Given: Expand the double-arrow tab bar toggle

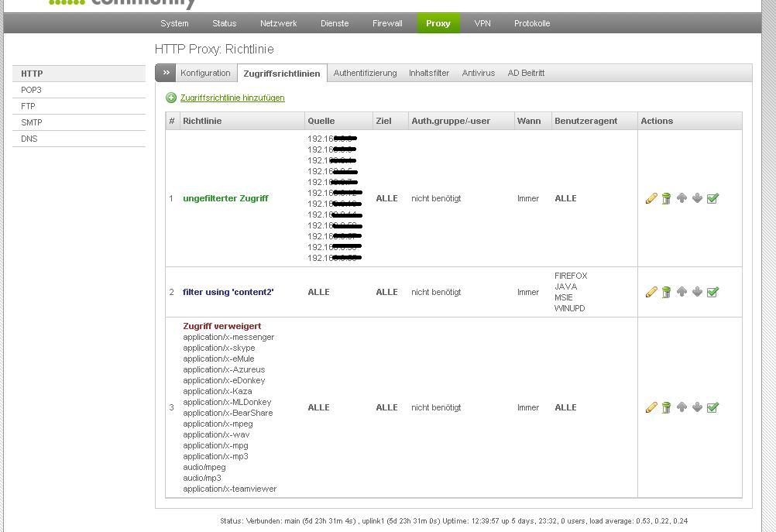Looking at the screenshot, I should [x=165, y=73].
